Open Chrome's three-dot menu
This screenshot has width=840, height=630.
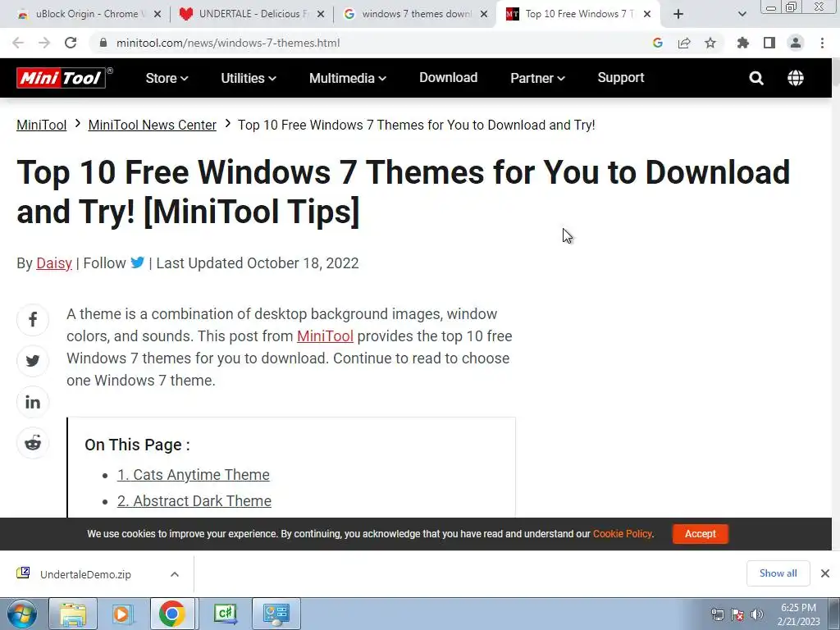click(x=822, y=43)
